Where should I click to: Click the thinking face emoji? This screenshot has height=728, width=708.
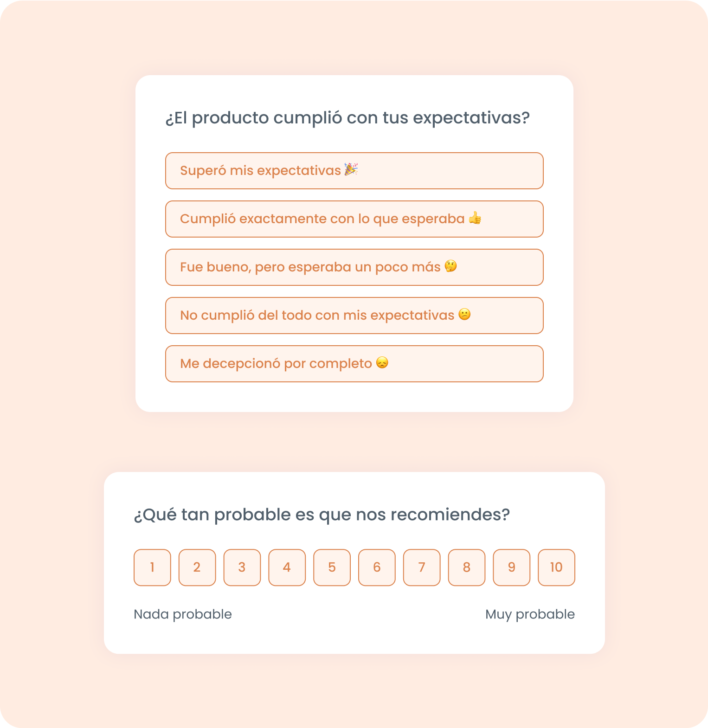(451, 266)
